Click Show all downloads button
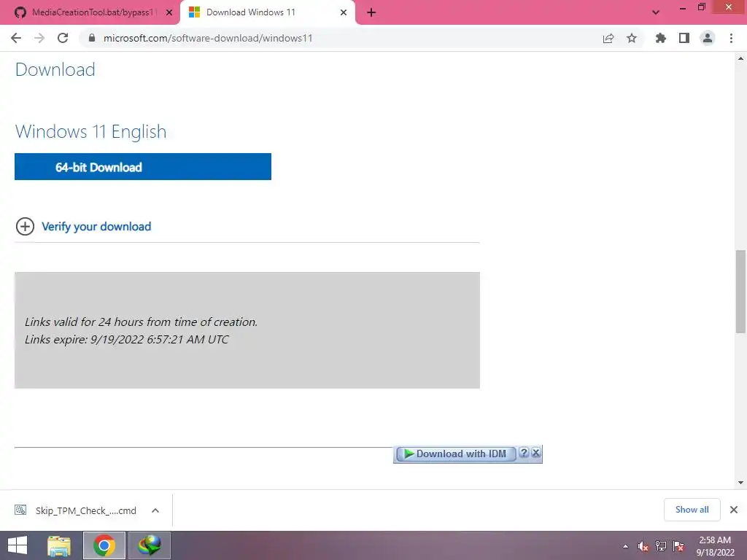 point(692,510)
